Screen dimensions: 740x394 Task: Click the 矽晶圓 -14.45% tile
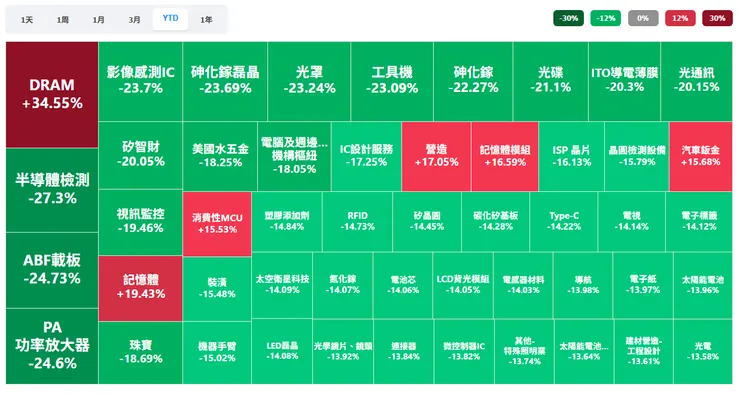point(427,221)
